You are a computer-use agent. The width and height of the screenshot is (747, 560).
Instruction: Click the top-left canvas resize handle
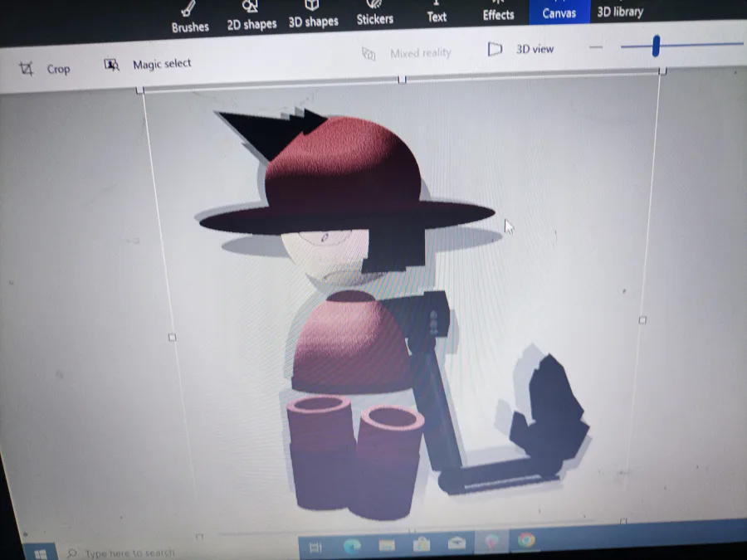click(x=139, y=90)
